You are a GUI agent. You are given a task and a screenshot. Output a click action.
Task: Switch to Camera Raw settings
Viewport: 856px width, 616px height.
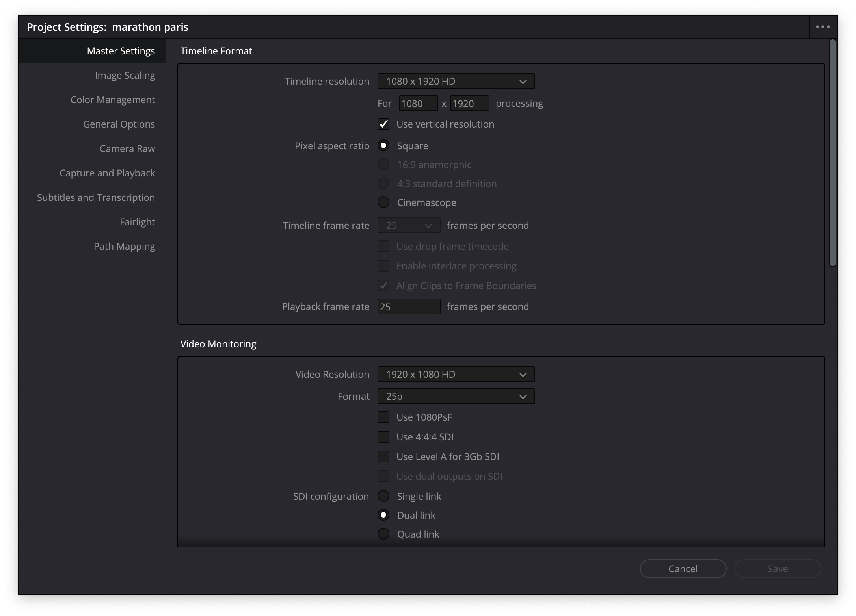pyautogui.click(x=127, y=148)
